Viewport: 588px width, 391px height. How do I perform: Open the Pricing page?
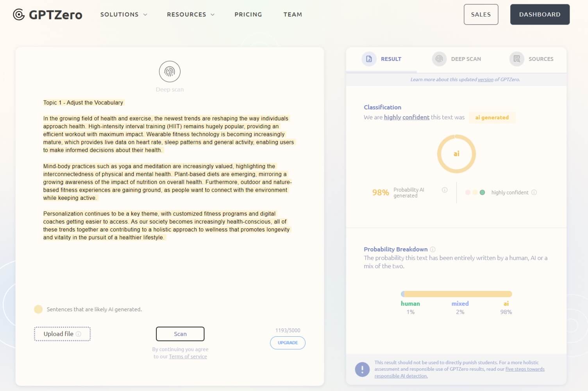point(248,14)
